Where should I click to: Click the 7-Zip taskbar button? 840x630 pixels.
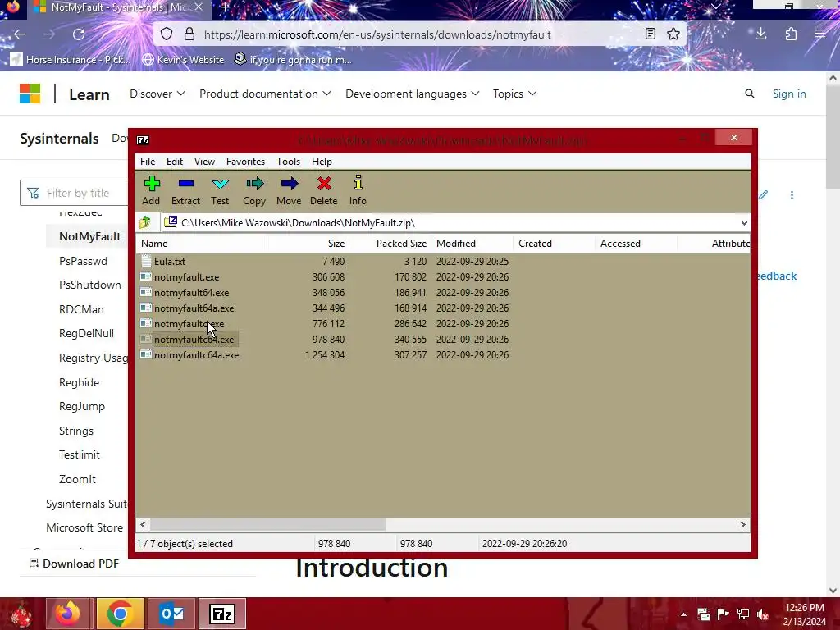coord(222,614)
